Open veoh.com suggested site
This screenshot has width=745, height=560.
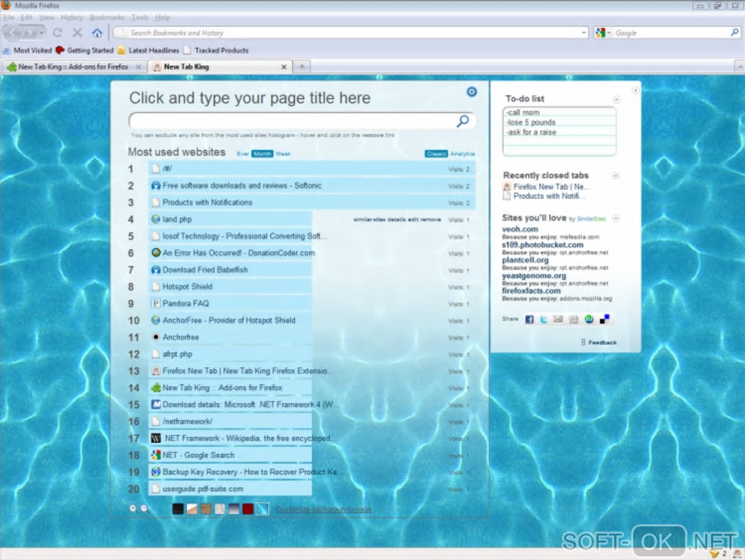520,229
